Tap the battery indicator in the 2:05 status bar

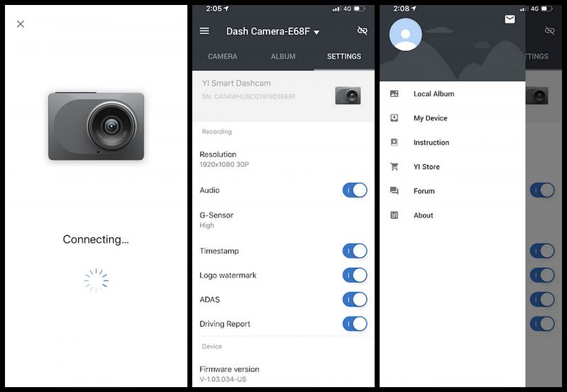pyautogui.click(x=359, y=9)
